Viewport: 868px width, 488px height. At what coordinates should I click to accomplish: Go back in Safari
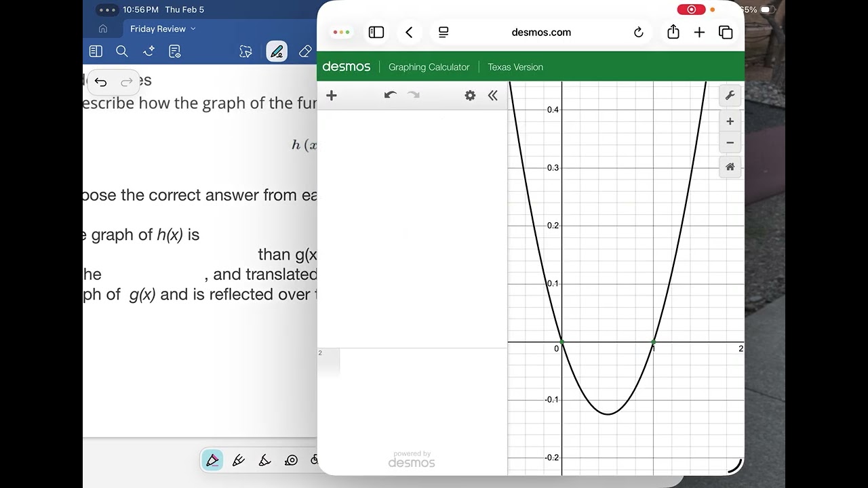click(409, 32)
